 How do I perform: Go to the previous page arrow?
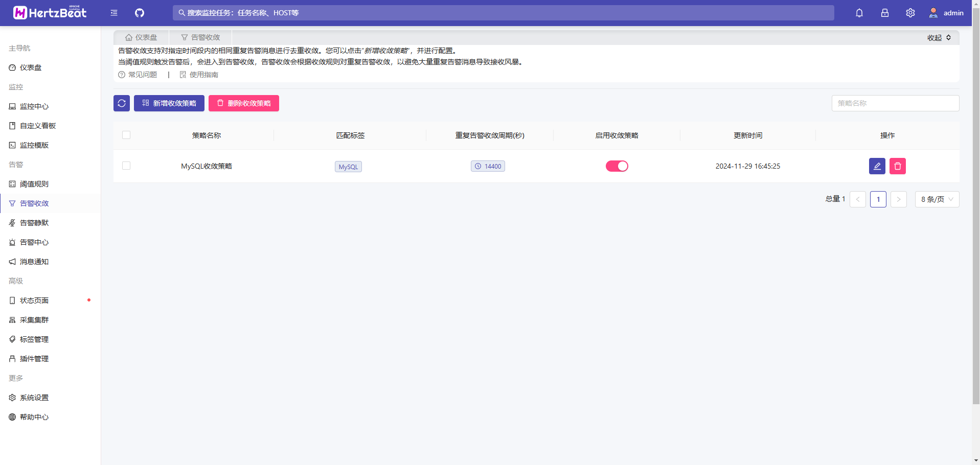coord(858,199)
